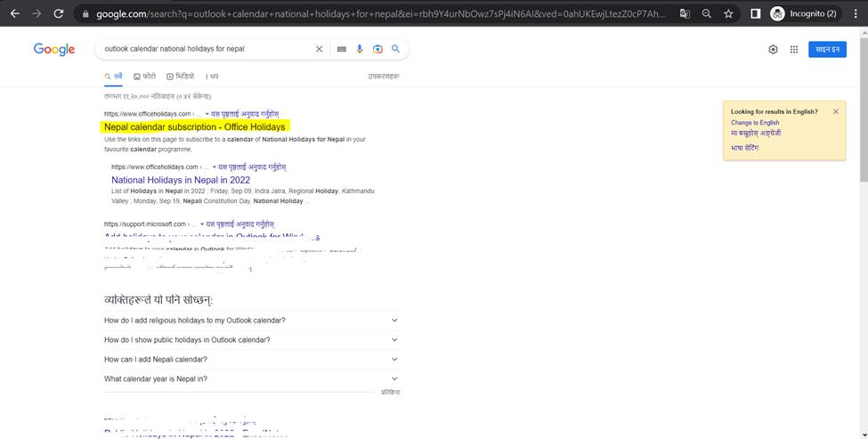The image size is (868, 439).
Task: Reload the page with refresh icon
Action: tap(58, 14)
